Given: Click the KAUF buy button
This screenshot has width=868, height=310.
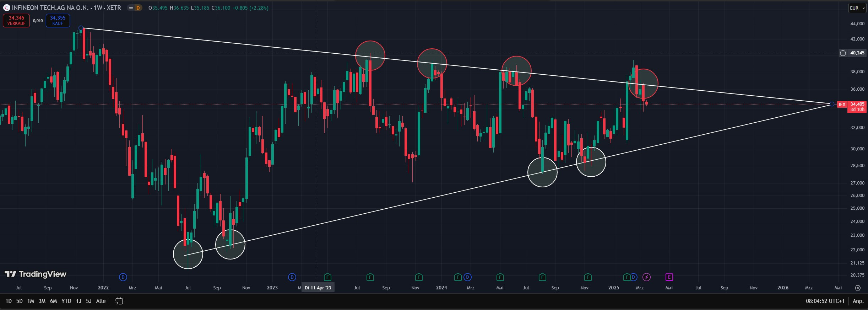Looking at the screenshot, I should (58, 21).
